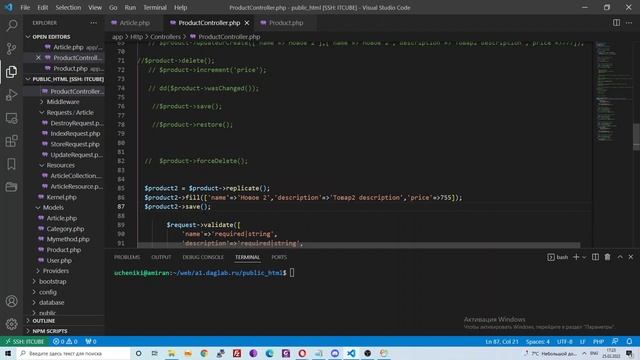Screen dimensions: 640x360
Task: Click the Windows taskbar search box
Action: (73, 353)
